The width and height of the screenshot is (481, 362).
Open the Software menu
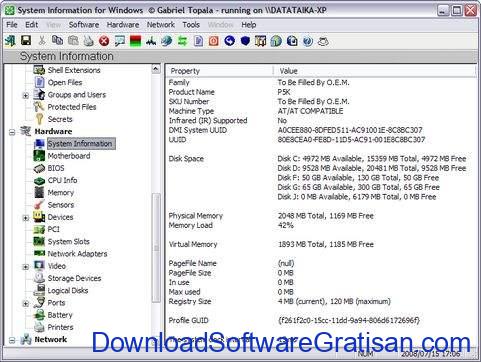pyautogui.click(x=84, y=25)
